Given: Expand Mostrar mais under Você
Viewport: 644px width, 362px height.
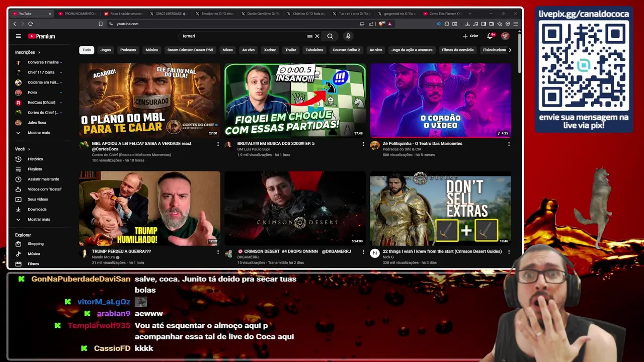Looking at the screenshot, I should 39,219.
